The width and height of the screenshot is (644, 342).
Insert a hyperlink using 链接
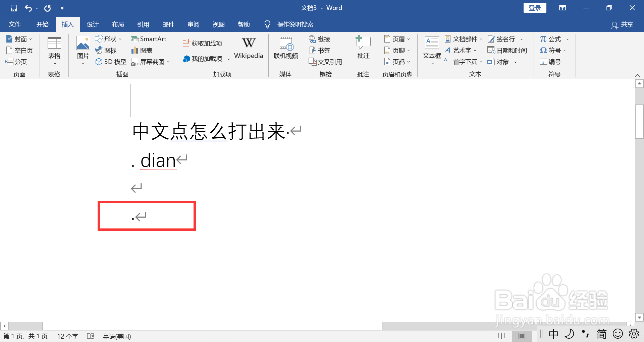click(x=319, y=39)
